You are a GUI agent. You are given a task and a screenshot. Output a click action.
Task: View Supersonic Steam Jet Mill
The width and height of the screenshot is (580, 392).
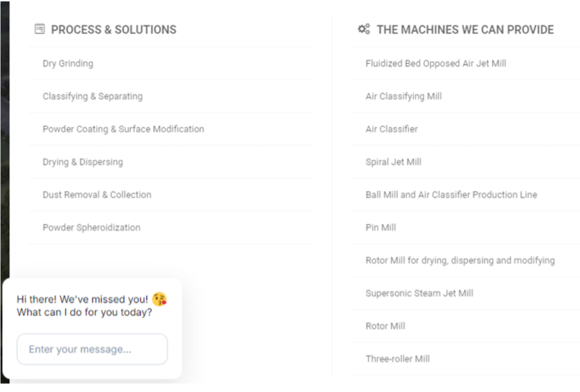pyautogui.click(x=419, y=293)
